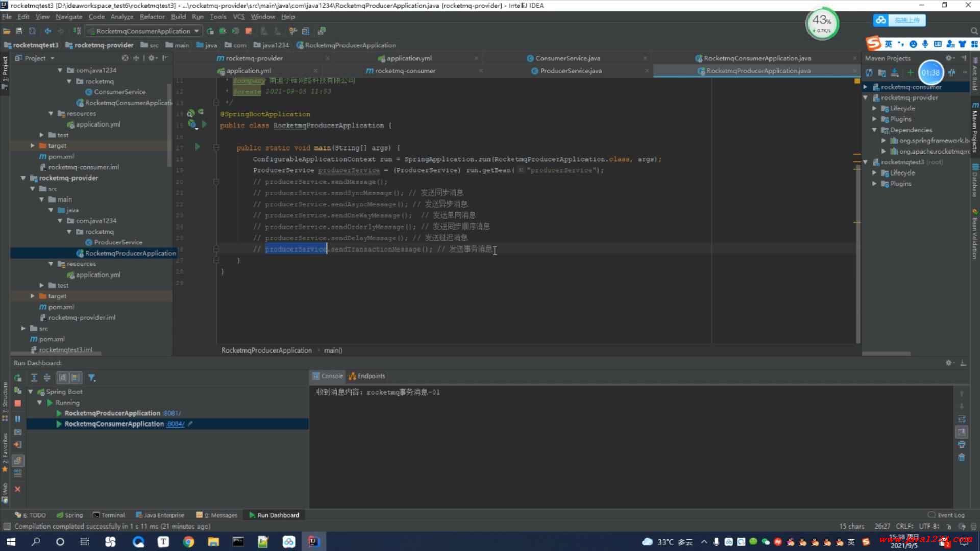The image size is (980, 551).
Task: Pause output in Run Dashboard
Action: pos(18,419)
